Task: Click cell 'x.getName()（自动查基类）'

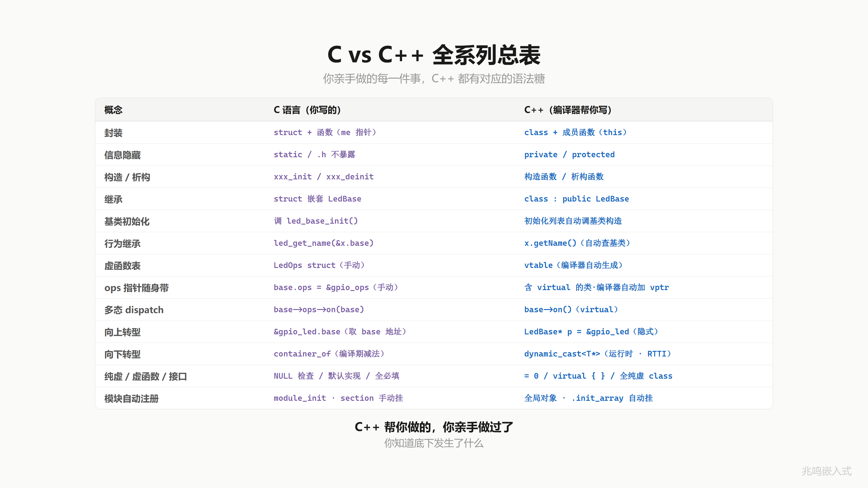Action: 577,243
